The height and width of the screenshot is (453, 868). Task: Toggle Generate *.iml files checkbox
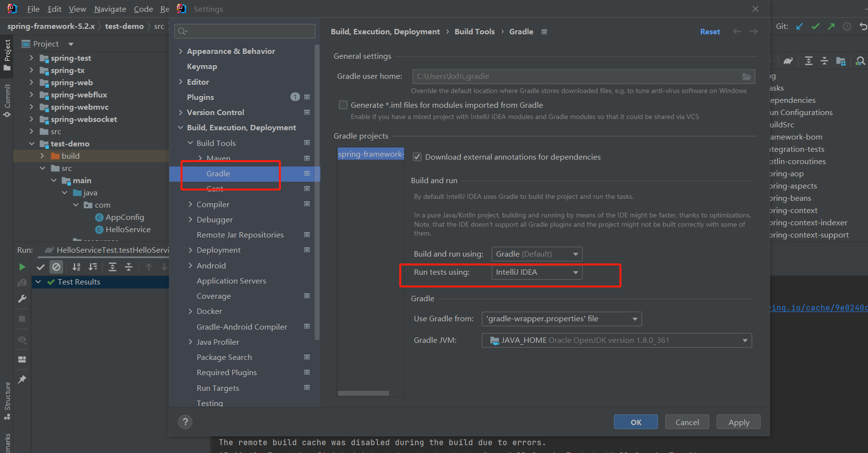343,105
